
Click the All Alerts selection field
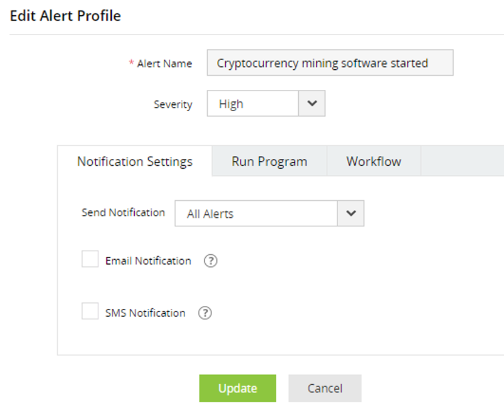[256, 214]
